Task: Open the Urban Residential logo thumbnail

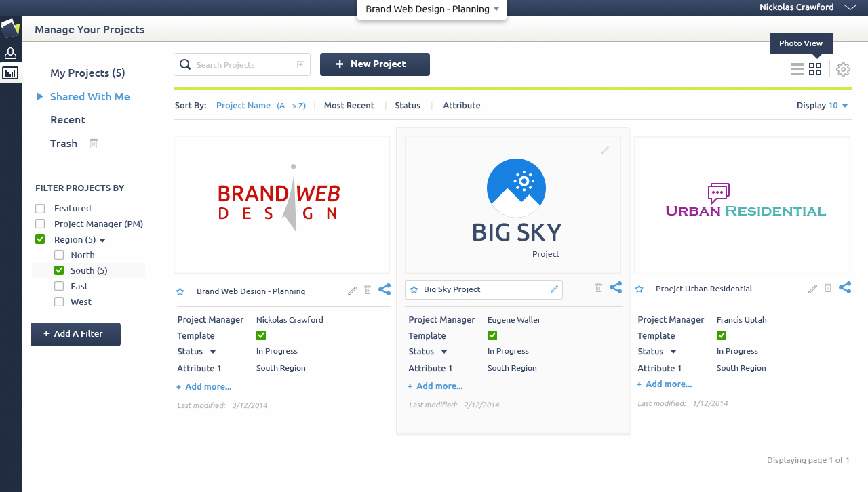Action: tap(742, 205)
